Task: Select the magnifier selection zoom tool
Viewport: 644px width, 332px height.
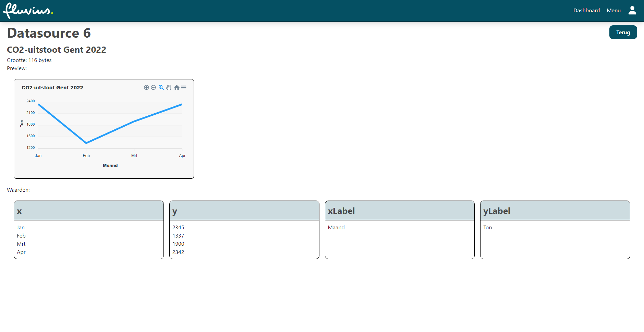Action: click(161, 87)
